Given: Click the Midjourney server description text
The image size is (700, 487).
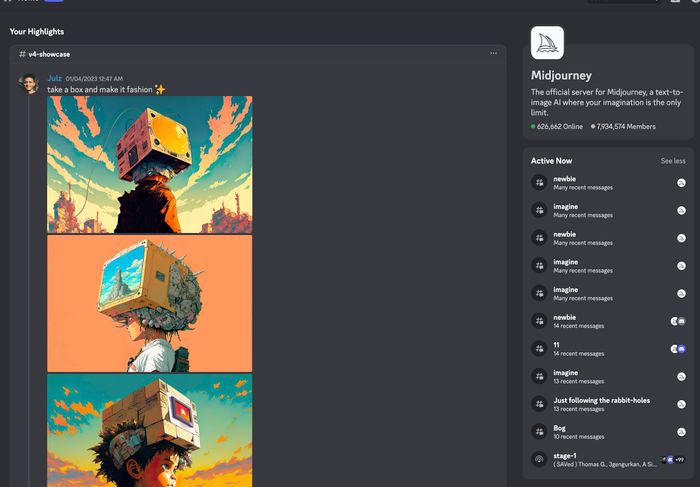Looking at the screenshot, I should tap(606, 102).
